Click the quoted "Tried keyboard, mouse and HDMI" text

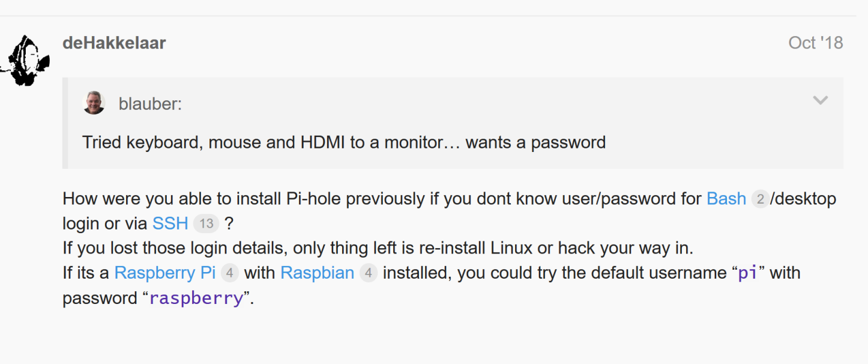(x=344, y=142)
